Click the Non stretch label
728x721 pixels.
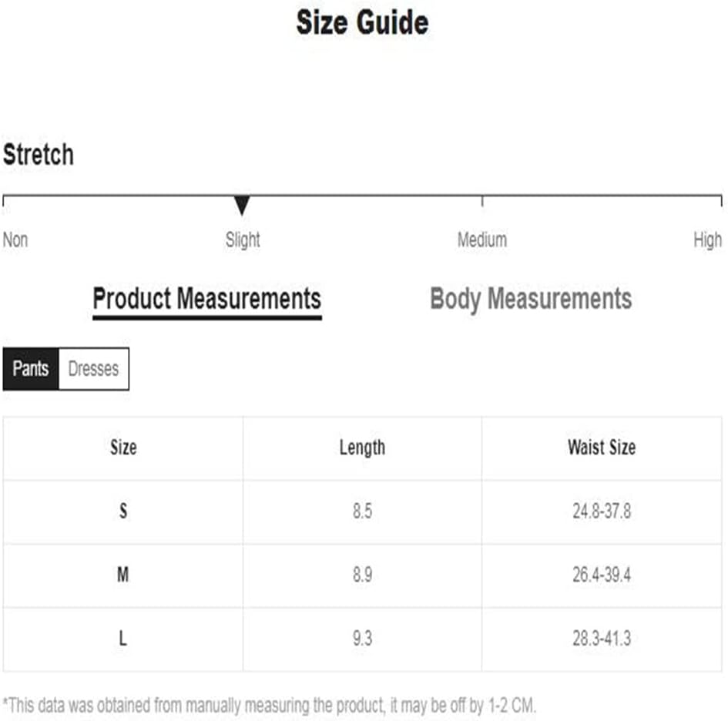(x=15, y=240)
